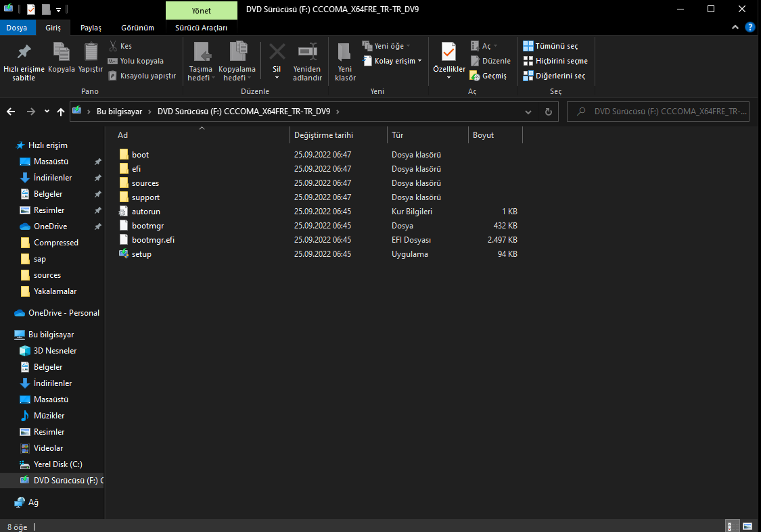Click the Özellikler properties icon
Image resolution: width=761 pixels, height=532 pixels.
click(448, 51)
